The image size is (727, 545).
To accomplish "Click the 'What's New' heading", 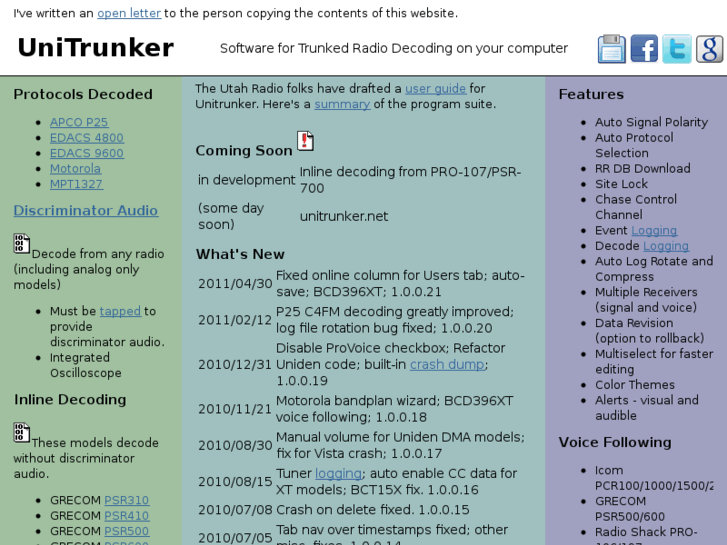I will pyautogui.click(x=240, y=254).
